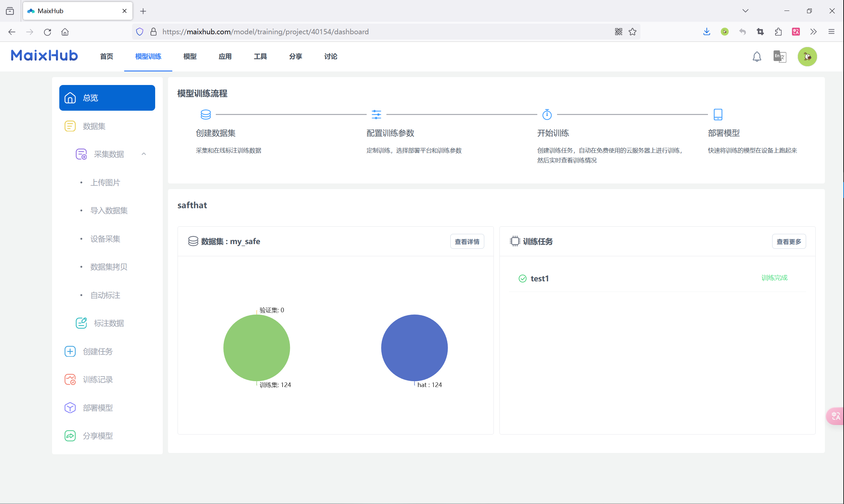844x504 pixels.
Task: Bookmark this page with the star icon
Action: click(x=632, y=32)
